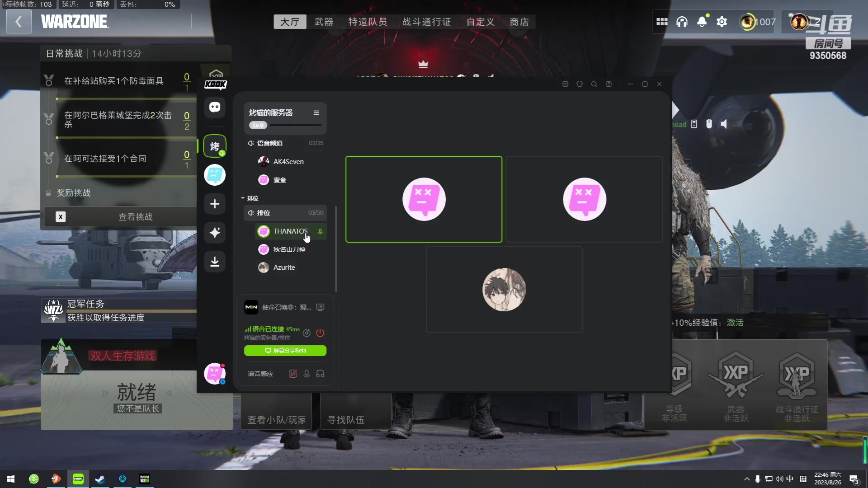Open KOOK search magnifier in title bar

[x=594, y=84]
